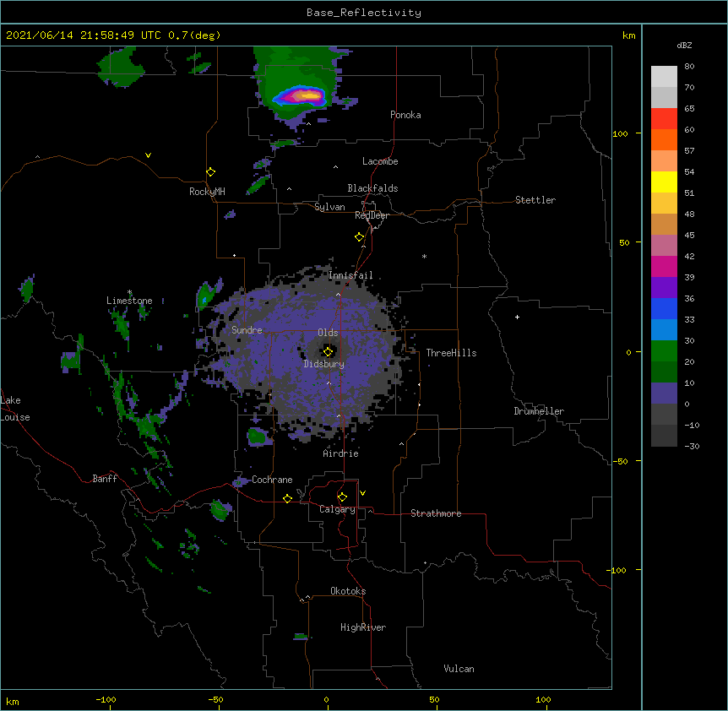The image size is (728, 711).
Task: Click the Blackfalds city label
Action: coord(372,188)
